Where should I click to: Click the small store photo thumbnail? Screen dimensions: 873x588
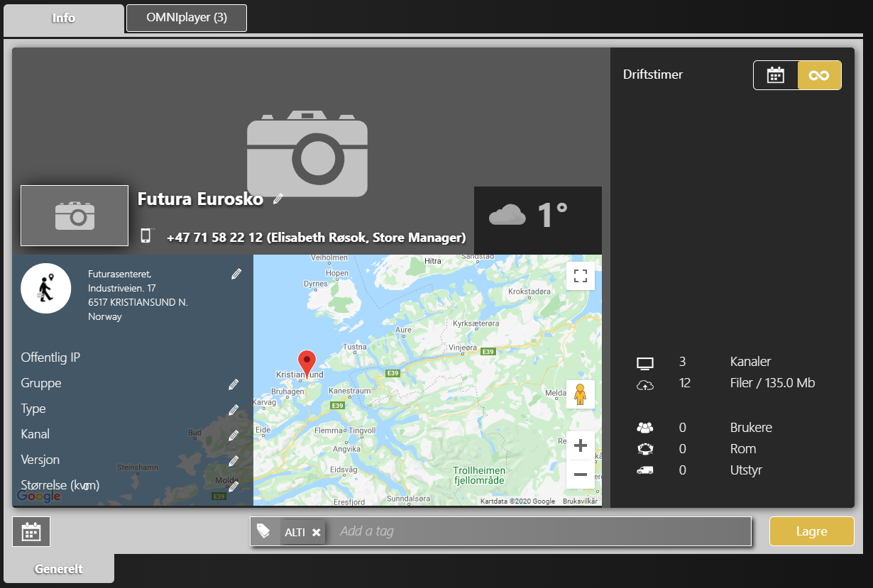tap(75, 216)
